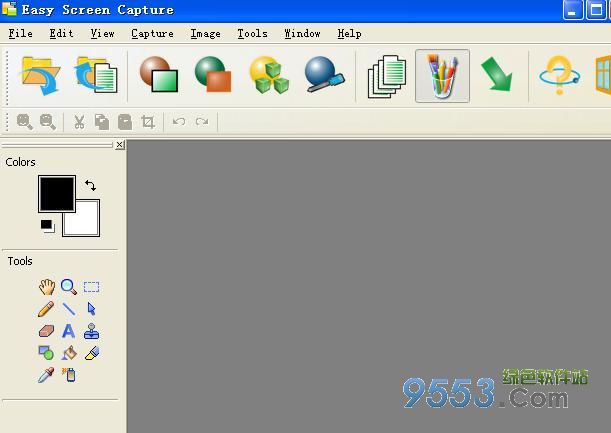Minimize the Easy Screen Capture window
The width and height of the screenshot is (611, 433).
573,9
